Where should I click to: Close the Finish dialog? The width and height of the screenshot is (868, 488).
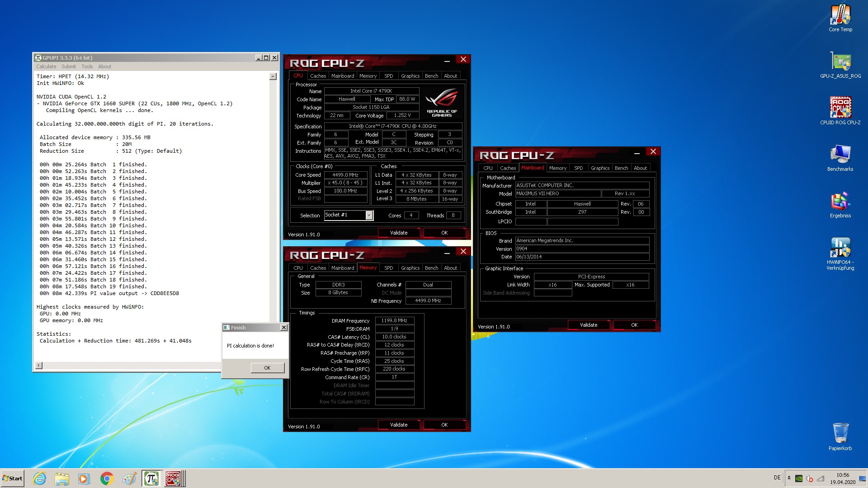(x=283, y=328)
